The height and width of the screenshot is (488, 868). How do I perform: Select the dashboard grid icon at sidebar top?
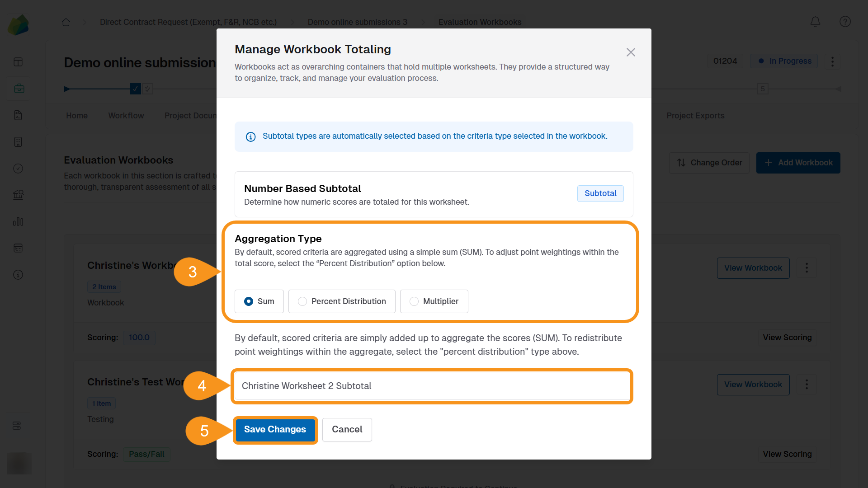pyautogui.click(x=18, y=61)
